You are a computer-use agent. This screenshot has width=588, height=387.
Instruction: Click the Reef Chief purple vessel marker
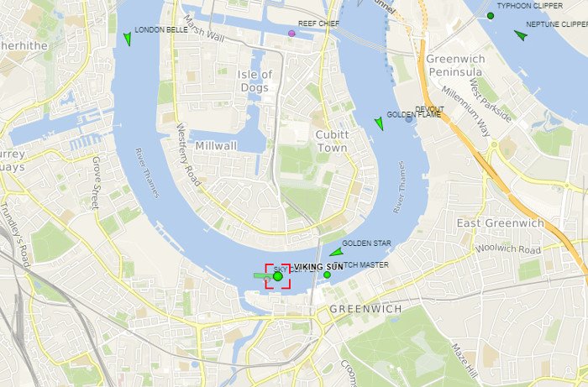tap(291, 34)
